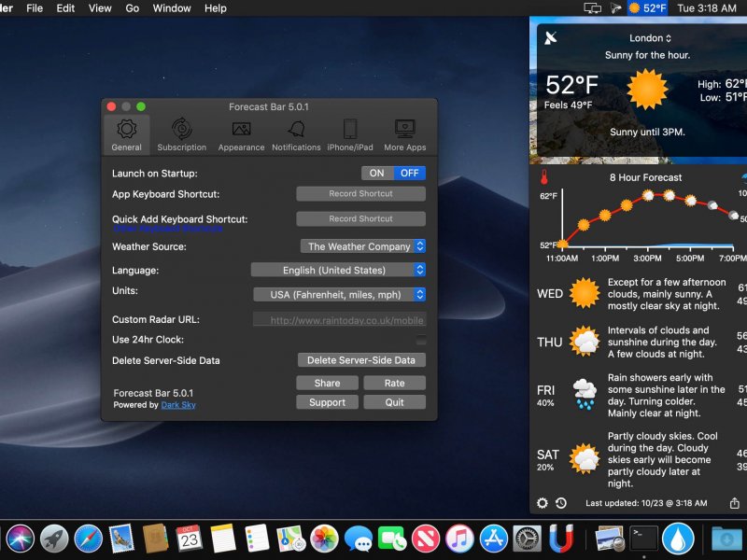Click the Share button in preferences
The image size is (747, 560).
(327, 383)
